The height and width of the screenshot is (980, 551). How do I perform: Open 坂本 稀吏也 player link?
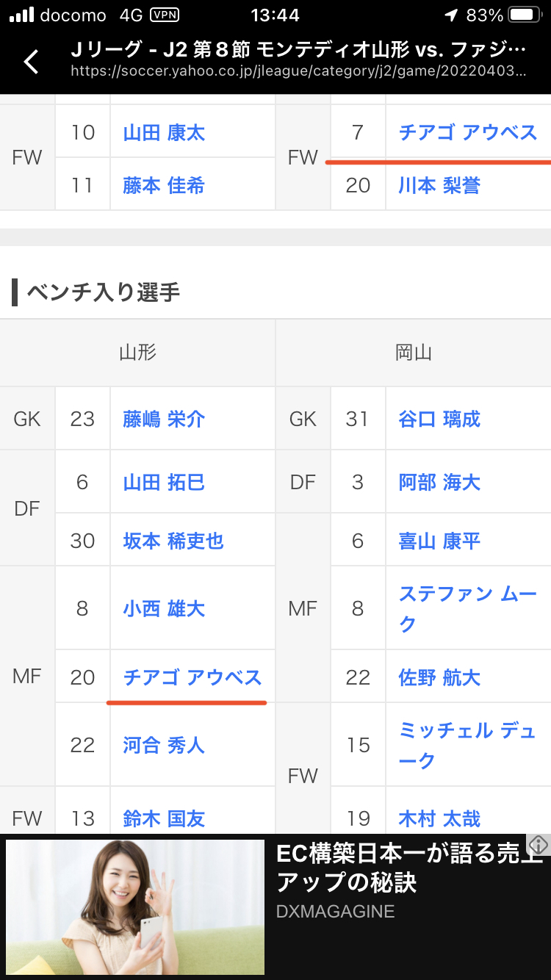[x=173, y=541]
